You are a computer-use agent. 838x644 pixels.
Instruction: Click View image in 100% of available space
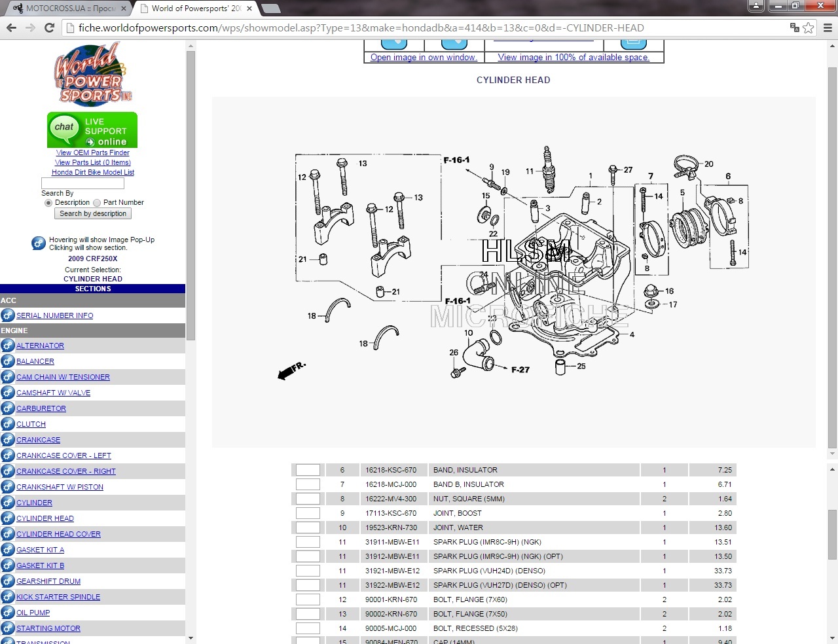[x=574, y=58]
